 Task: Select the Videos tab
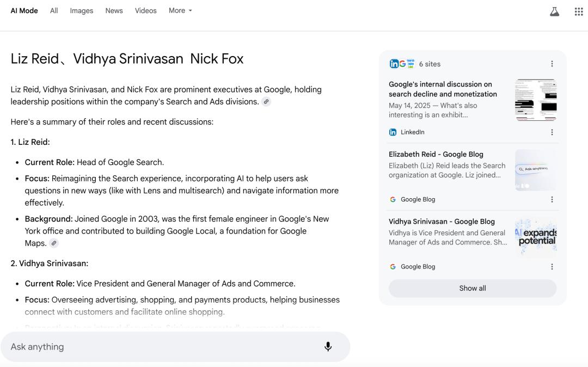tap(145, 10)
